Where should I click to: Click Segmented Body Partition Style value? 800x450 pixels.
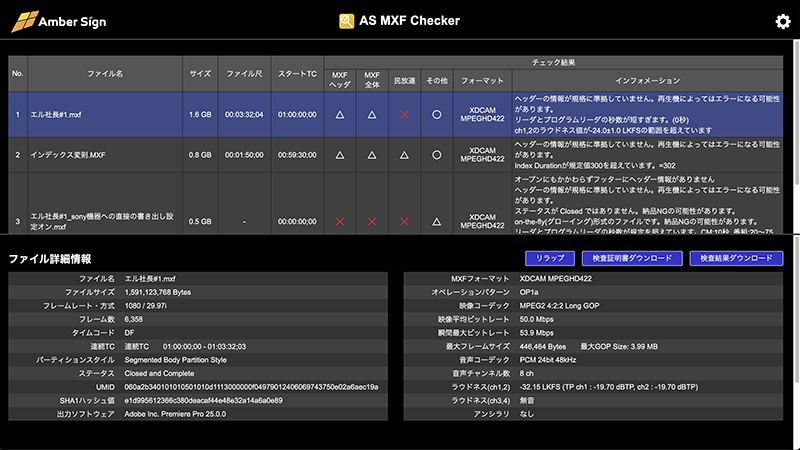176,360
